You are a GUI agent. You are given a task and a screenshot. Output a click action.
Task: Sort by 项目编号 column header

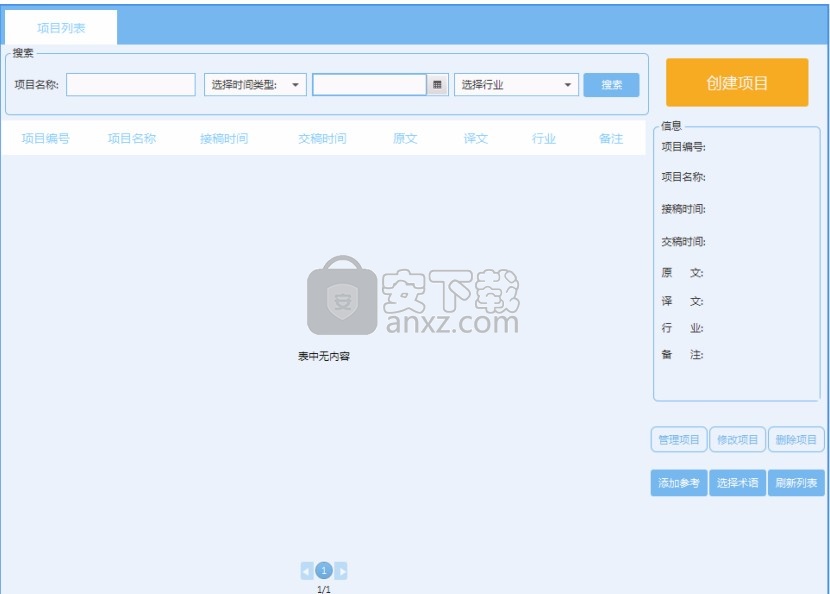[x=46, y=139]
